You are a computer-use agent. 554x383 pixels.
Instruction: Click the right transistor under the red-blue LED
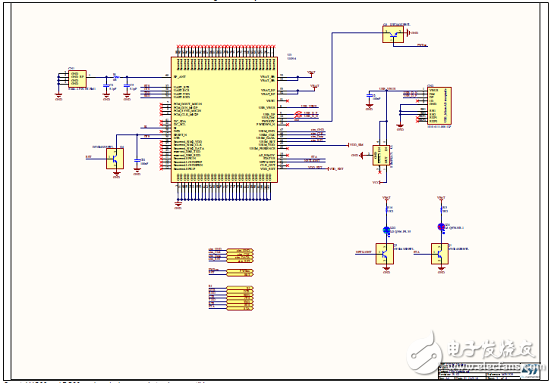tap(440, 253)
